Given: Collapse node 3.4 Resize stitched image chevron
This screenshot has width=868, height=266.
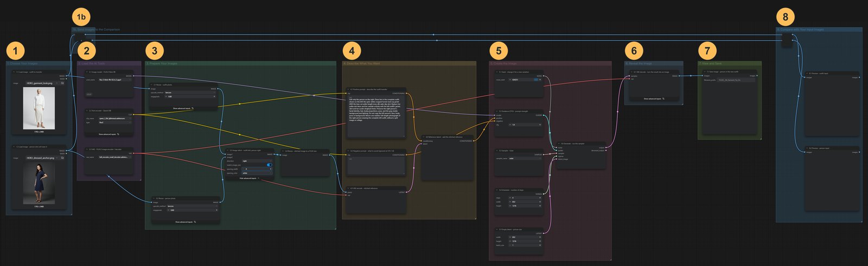Looking at the screenshot, I should 283,151.
